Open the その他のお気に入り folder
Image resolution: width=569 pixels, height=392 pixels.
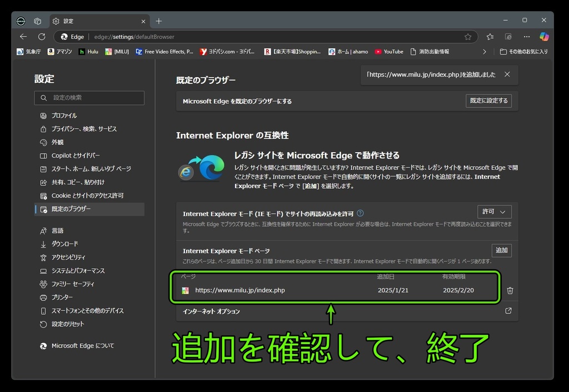523,52
